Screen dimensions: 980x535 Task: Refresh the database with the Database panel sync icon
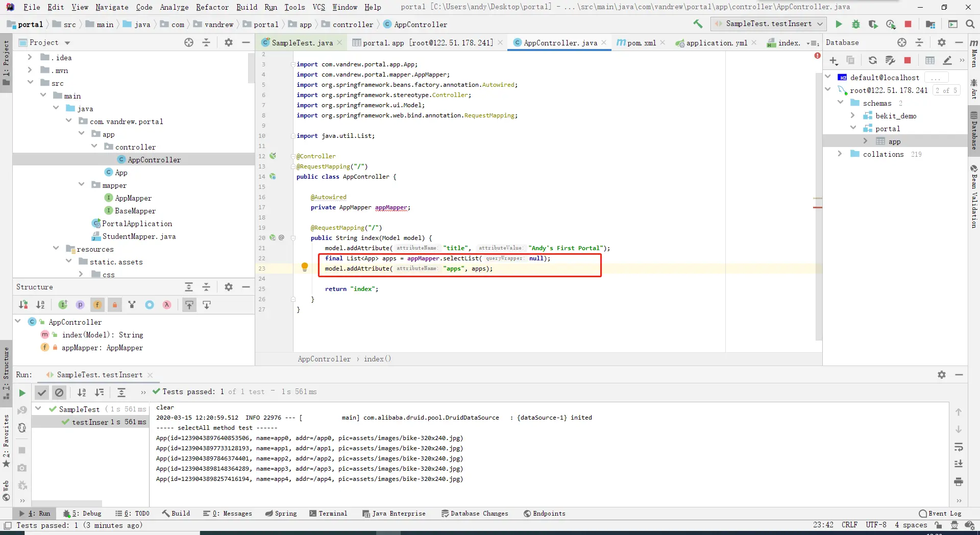(873, 60)
